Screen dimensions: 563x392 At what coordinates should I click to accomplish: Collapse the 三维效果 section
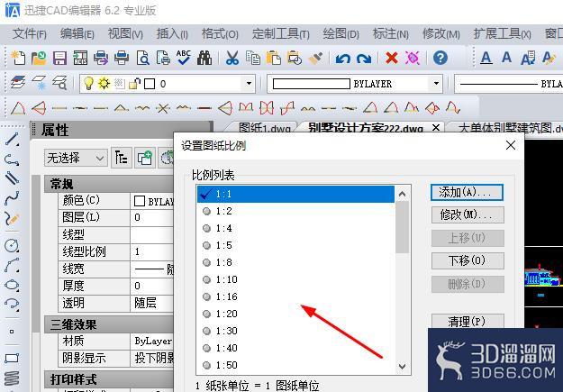pos(110,324)
